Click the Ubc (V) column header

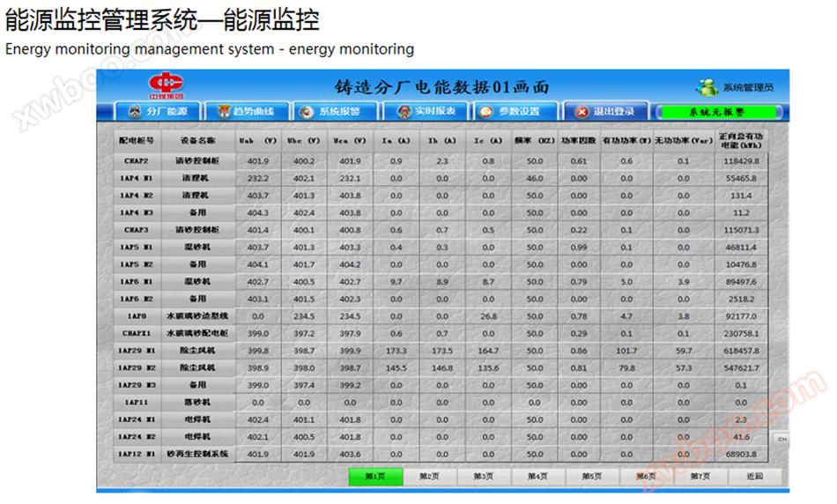[304, 140]
